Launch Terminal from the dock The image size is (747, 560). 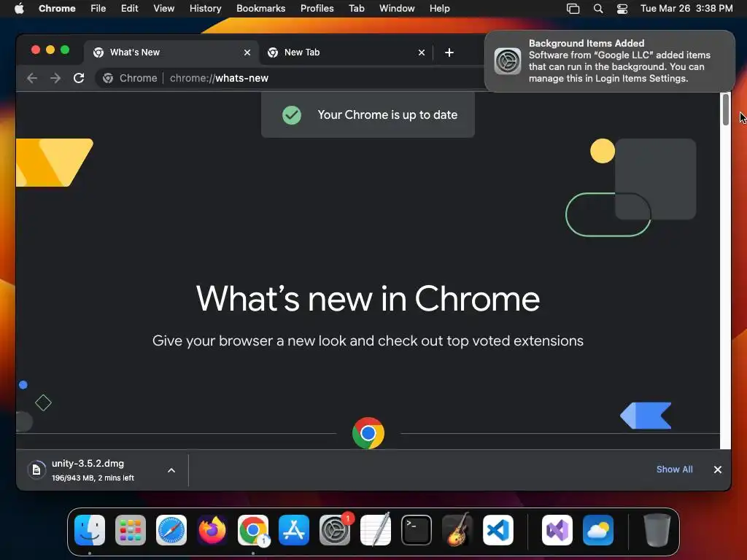[417, 530]
